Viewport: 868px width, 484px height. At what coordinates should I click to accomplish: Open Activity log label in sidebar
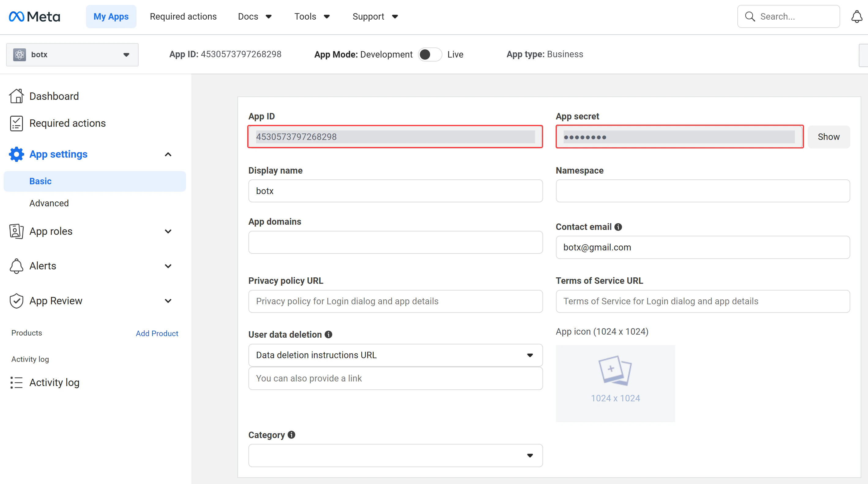(54, 383)
